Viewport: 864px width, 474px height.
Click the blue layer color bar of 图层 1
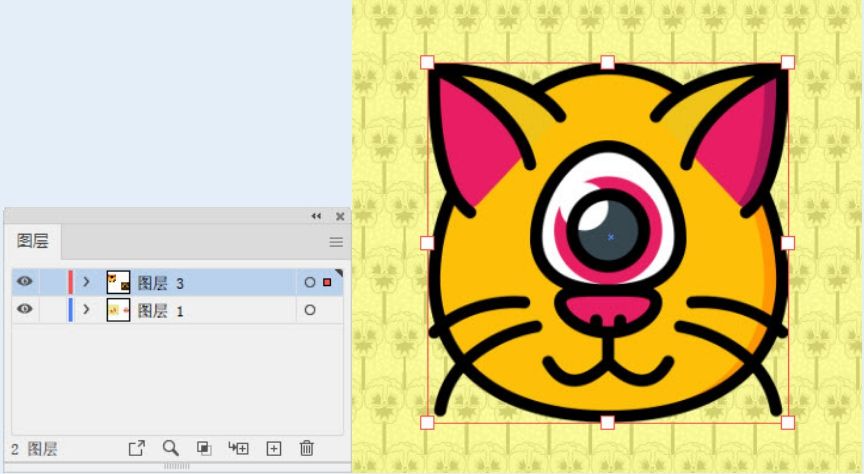click(x=71, y=310)
